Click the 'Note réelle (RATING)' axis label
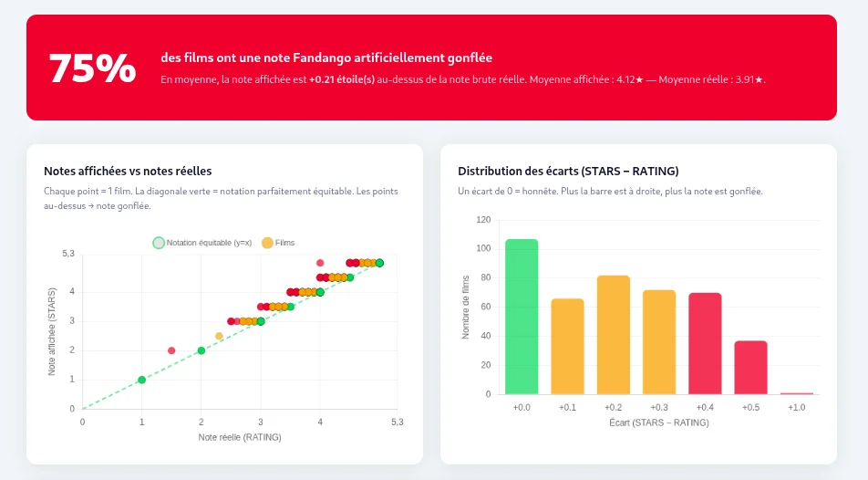Viewport: 868px width, 480px height. click(240, 437)
